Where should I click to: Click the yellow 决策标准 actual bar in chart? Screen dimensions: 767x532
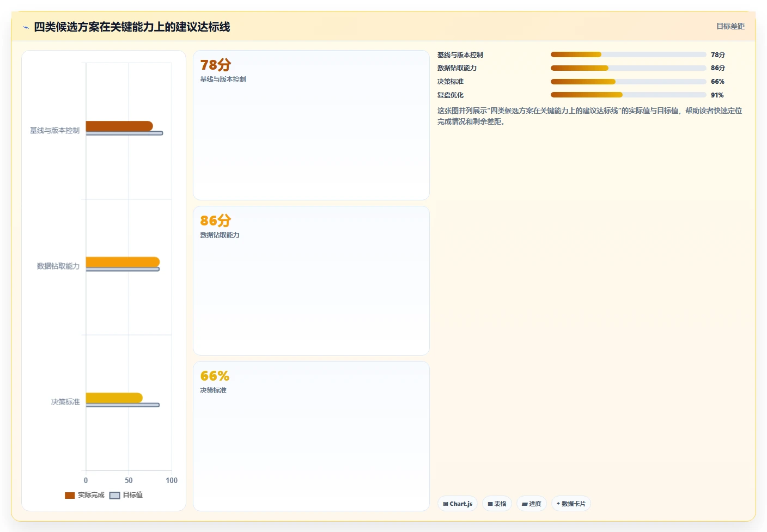coord(114,398)
